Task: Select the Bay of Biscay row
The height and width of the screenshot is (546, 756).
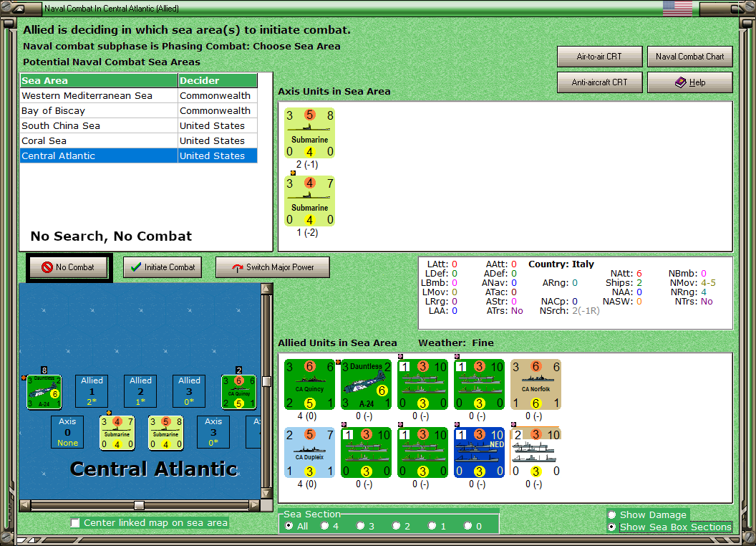Action: pos(139,110)
